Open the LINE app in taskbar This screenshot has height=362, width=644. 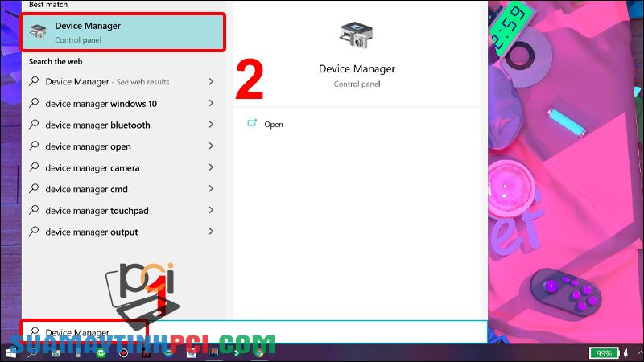tap(101, 353)
